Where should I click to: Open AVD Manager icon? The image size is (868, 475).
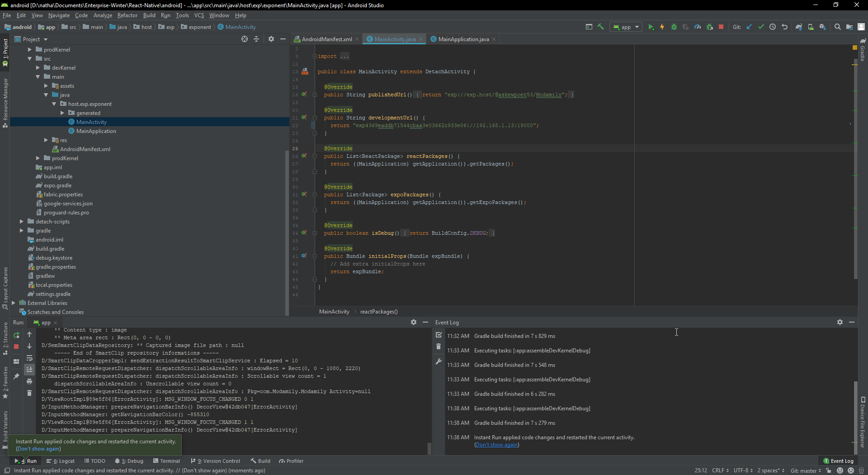pyautogui.click(x=811, y=27)
